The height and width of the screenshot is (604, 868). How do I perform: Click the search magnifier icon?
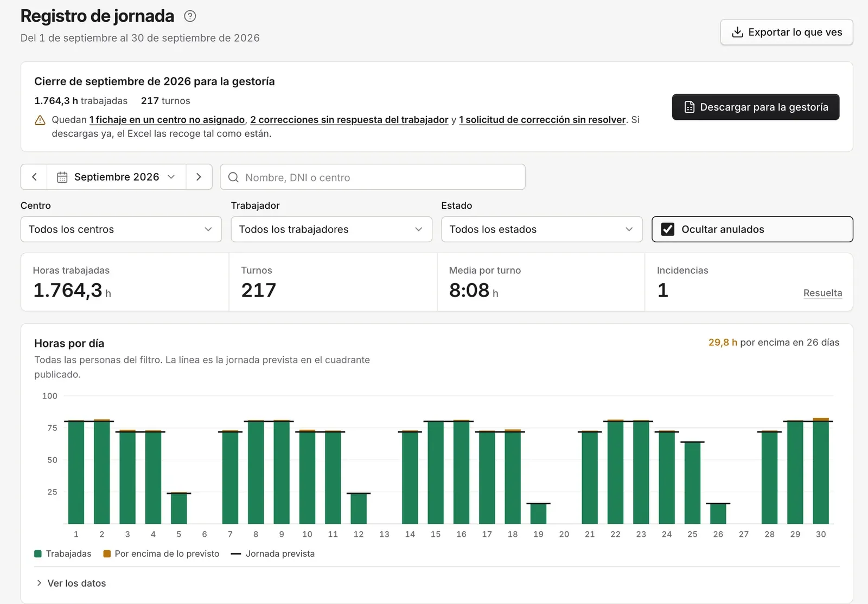tap(233, 177)
